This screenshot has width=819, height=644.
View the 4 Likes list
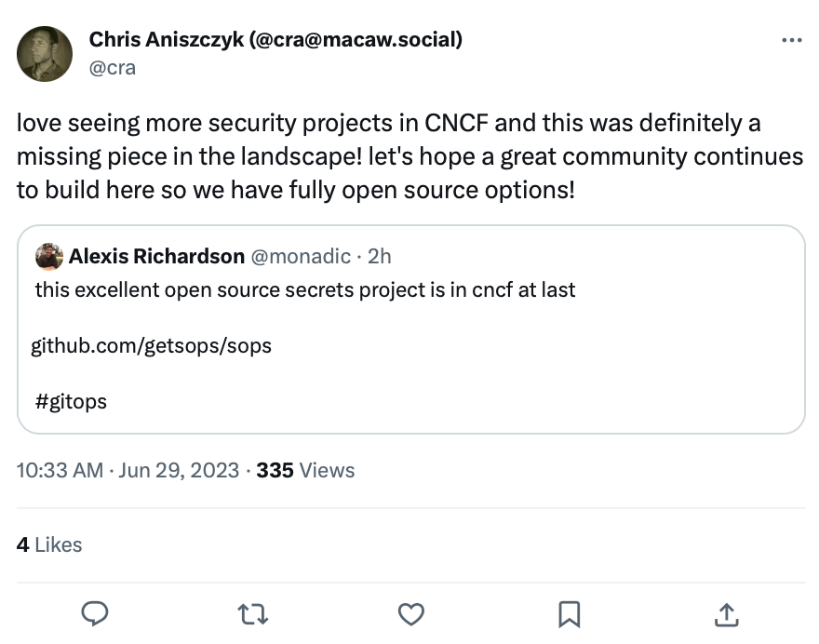point(49,544)
